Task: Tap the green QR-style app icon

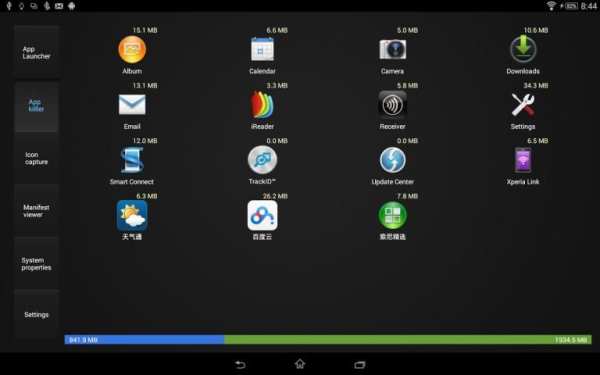Action: point(393,215)
